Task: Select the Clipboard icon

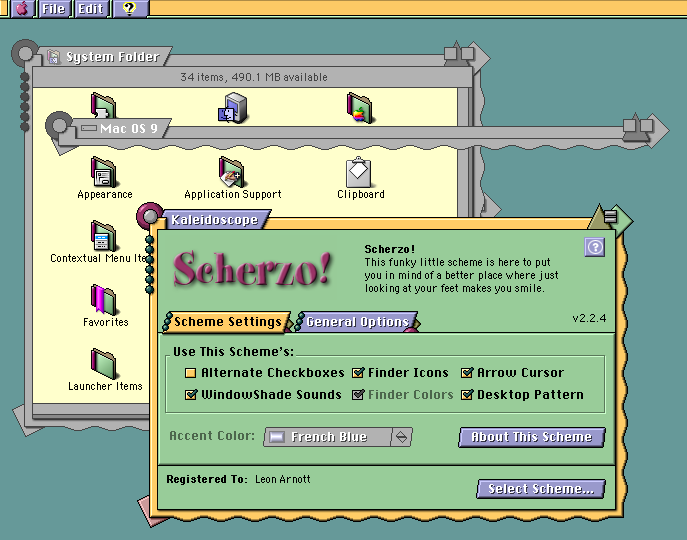Action: point(360,172)
